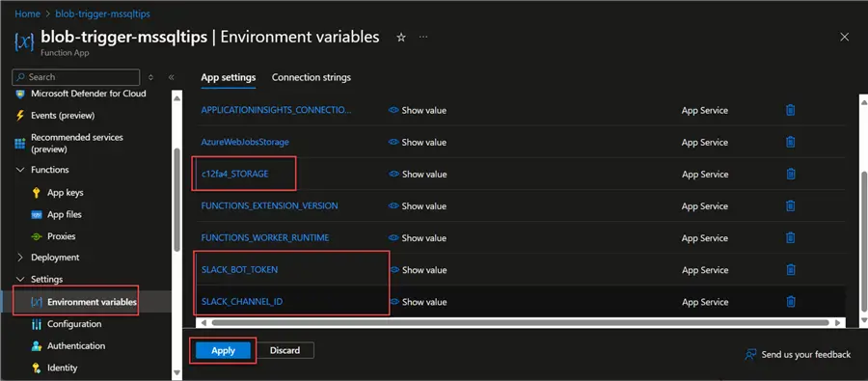Delete the AzureWebJobsStorage setting
868x381 pixels.
pyautogui.click(x=791, y=143)
